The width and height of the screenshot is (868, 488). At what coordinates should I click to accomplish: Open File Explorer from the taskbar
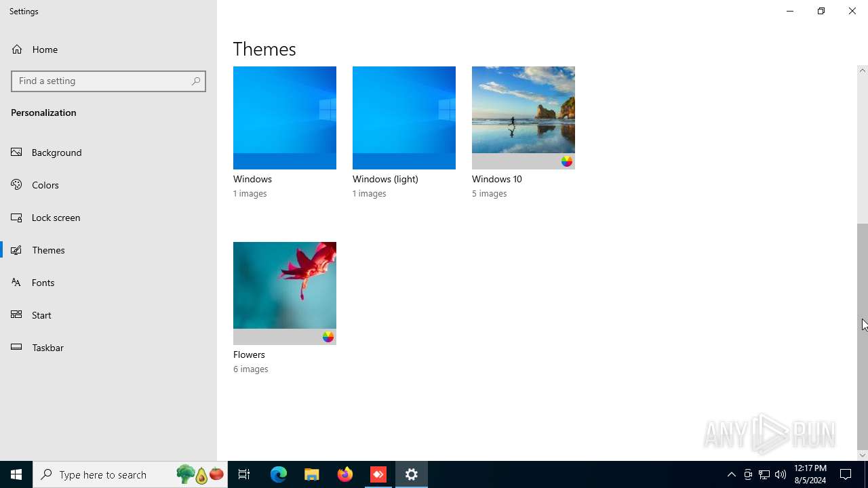coord(312,474)
